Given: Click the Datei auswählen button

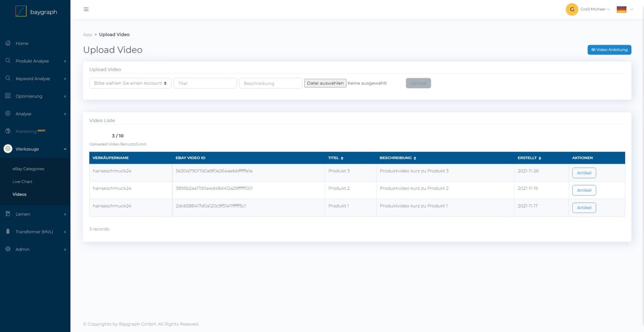Looking at the screenshot, I should (325, 83).
